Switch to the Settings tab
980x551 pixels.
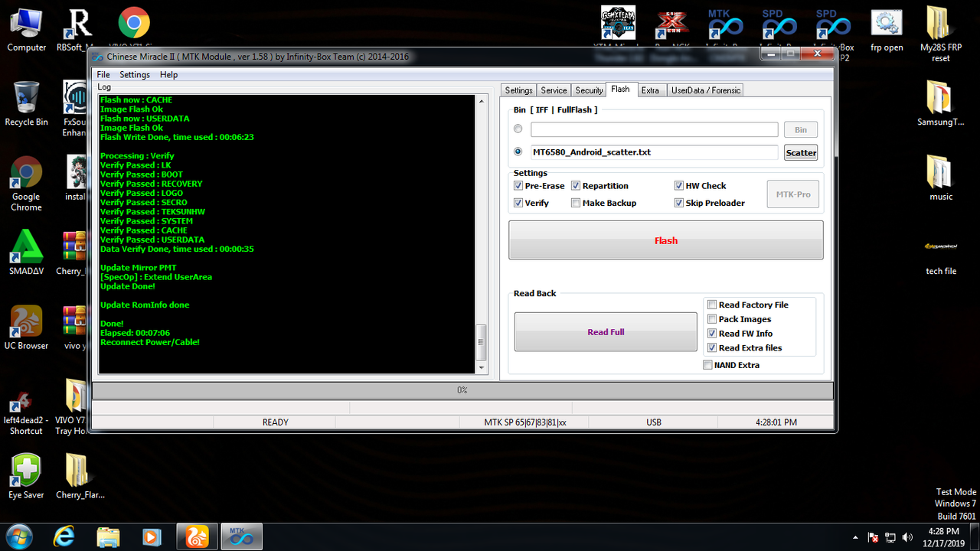coord(518,90)
